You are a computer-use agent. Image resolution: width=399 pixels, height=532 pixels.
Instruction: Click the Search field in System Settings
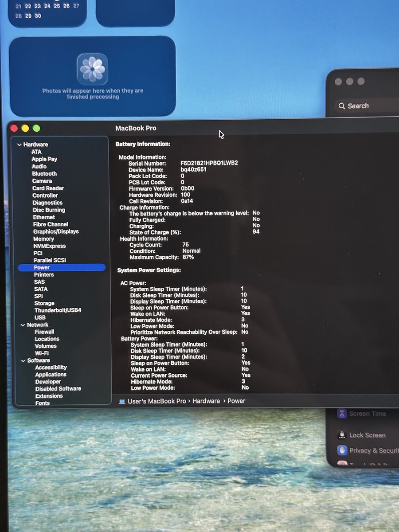(x=366, y=106)
